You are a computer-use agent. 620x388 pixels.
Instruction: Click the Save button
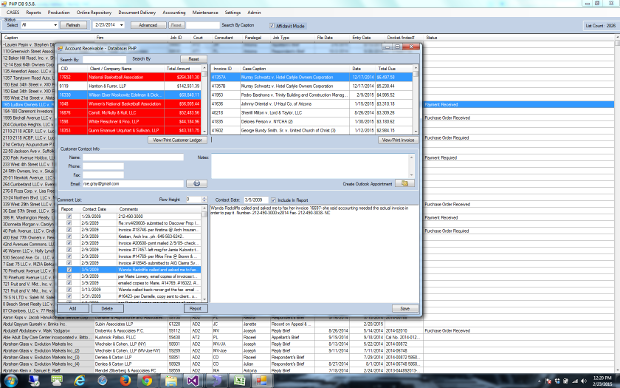[x=405, y=308]
